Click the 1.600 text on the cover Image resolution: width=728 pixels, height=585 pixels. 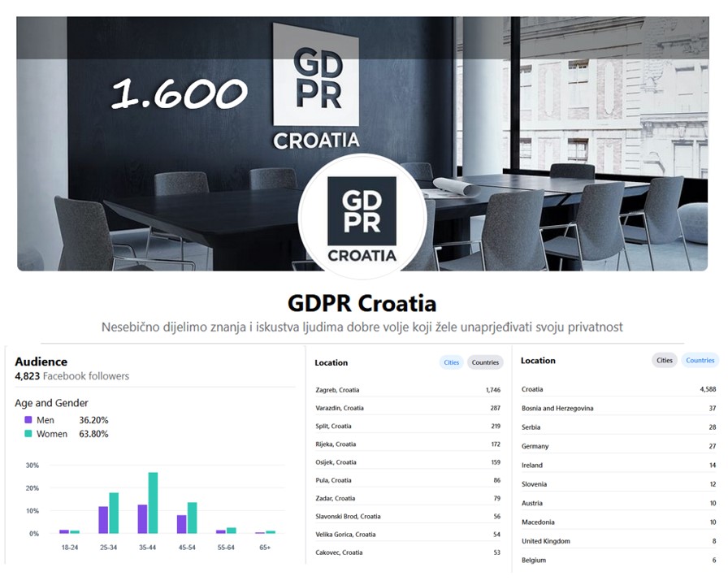(180, 93)
